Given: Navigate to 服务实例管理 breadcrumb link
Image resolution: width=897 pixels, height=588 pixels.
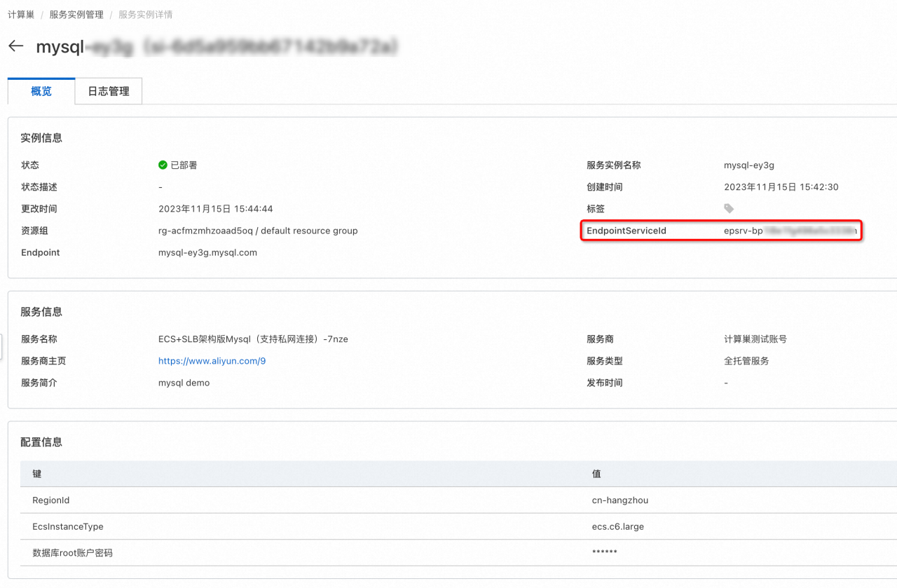Looking at the screenshot, I should tap(76, 15).
